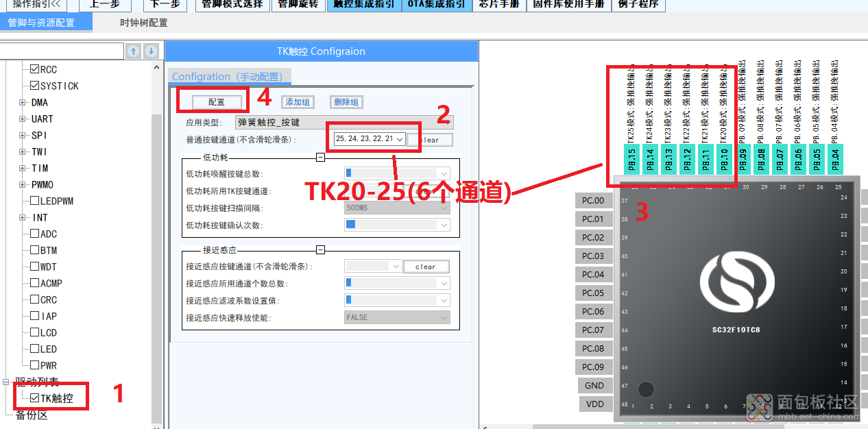Click the down arrow search navigation icon
The width and height of the screenshot is (868, 429).
pyautogui.click(x=152, y=51)
